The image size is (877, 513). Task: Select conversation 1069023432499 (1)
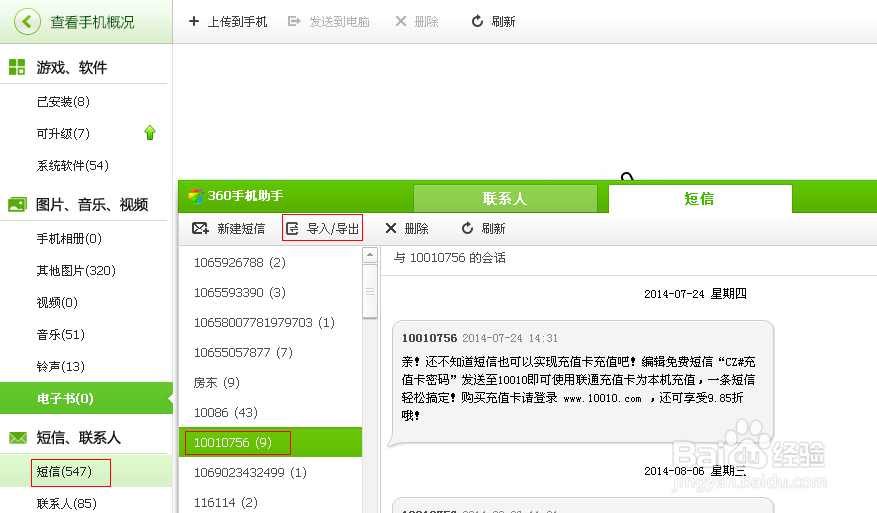coord(270,473)
